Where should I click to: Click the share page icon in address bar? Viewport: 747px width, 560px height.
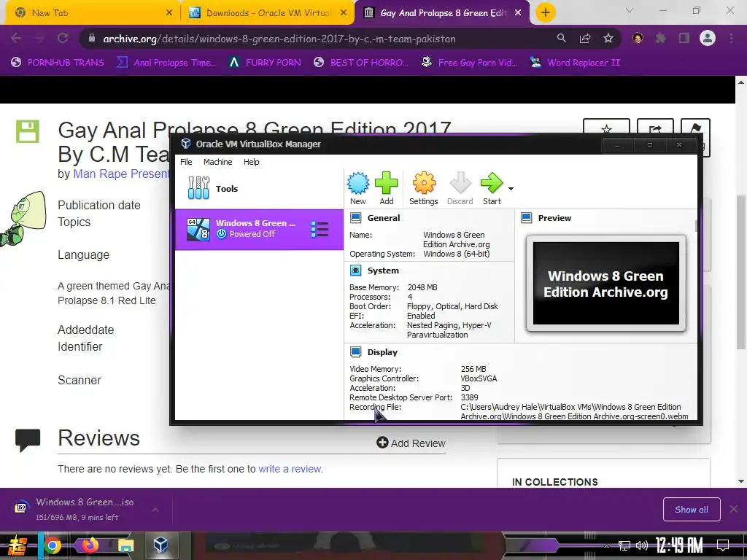click(x=585, y=39)
